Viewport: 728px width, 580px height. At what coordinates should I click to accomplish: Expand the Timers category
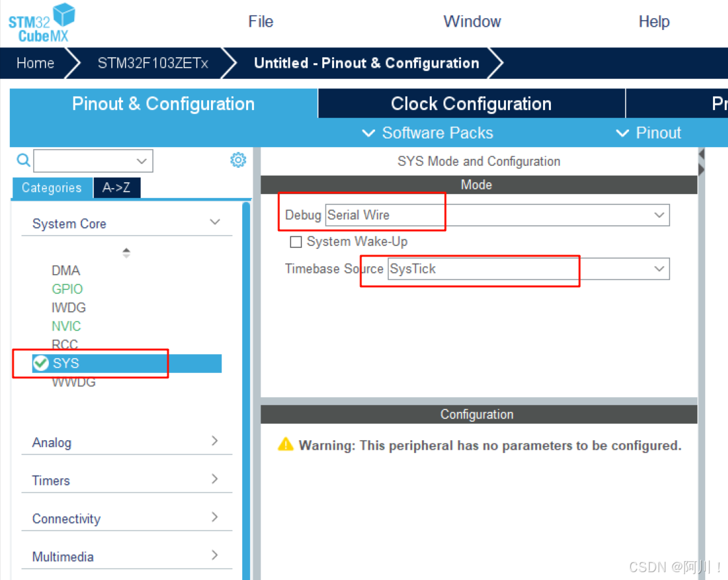click(x=126, y=480)
